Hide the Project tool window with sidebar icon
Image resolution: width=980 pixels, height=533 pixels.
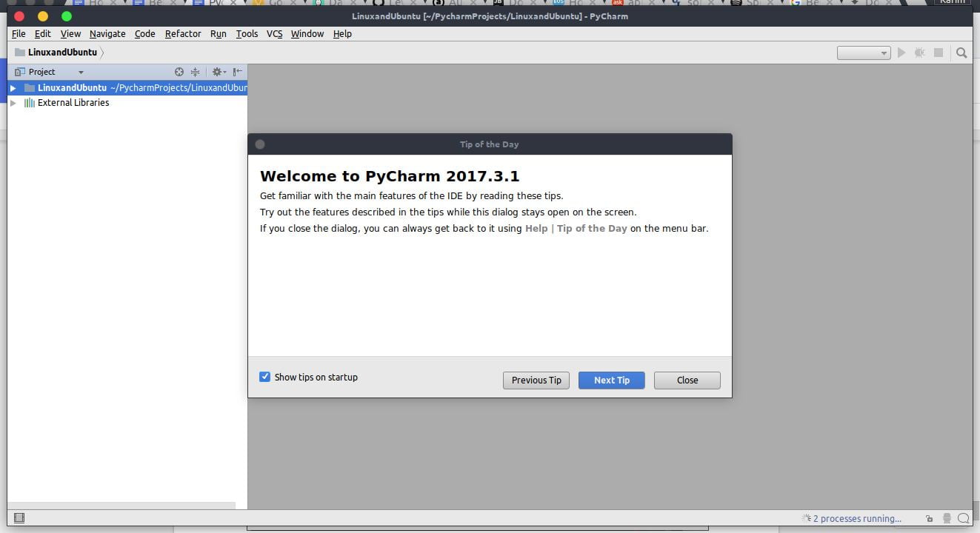pyautogui.click(x=236, y=72)
